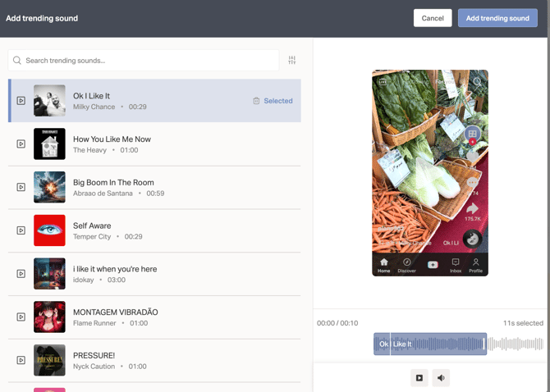550x392 pixels.
Task: Click the share arrow in phone preview
Action: click(473, 208)
